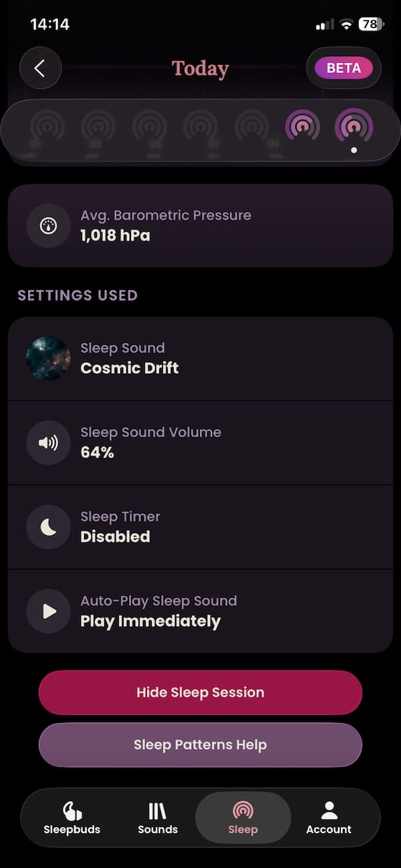Tap the BETA badge

point(344,68)
